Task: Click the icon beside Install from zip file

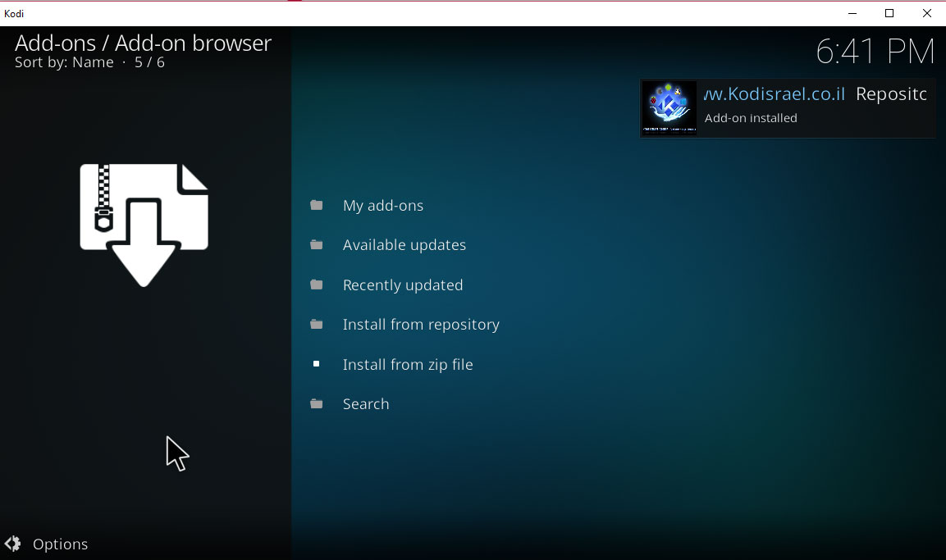Action: [317, 363]
